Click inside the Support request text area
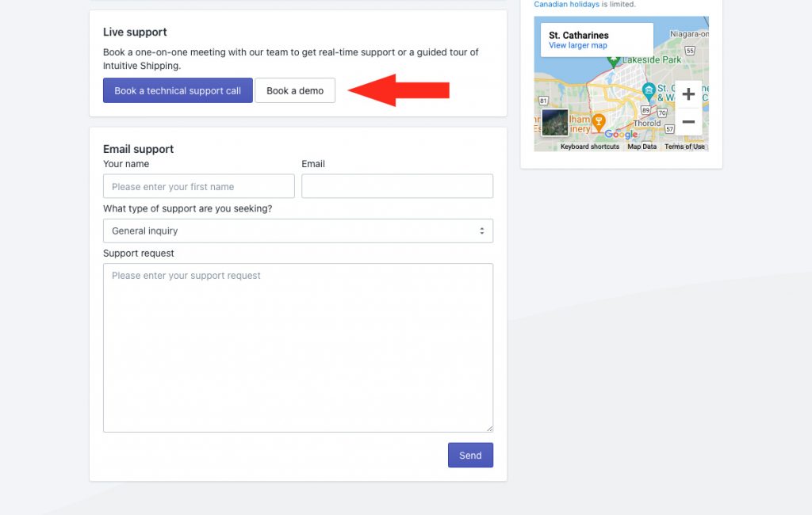This screenshot has width=812, height=515. point(297,347)
